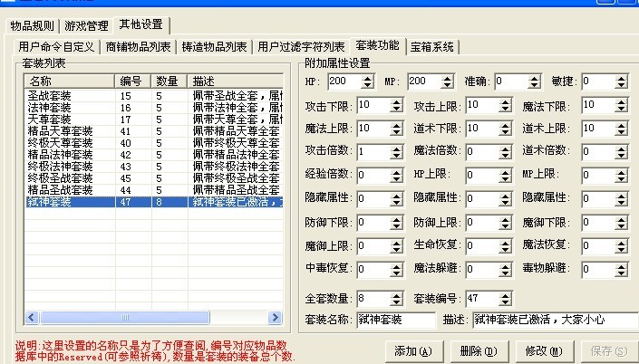Screen dimensions: 639x364
Task: Open the 游戏管理 tab
Action: 86,26
